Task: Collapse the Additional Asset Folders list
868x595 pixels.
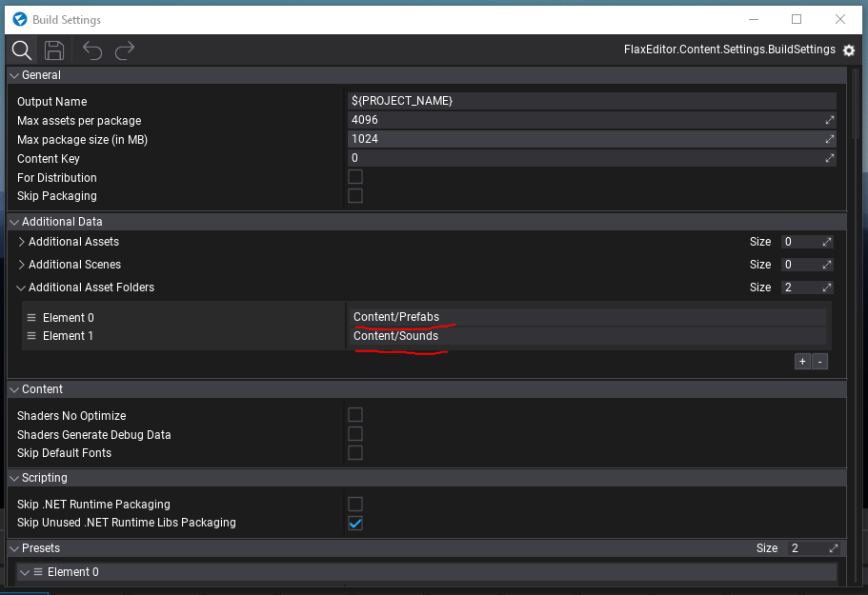Action: point(21,288)
